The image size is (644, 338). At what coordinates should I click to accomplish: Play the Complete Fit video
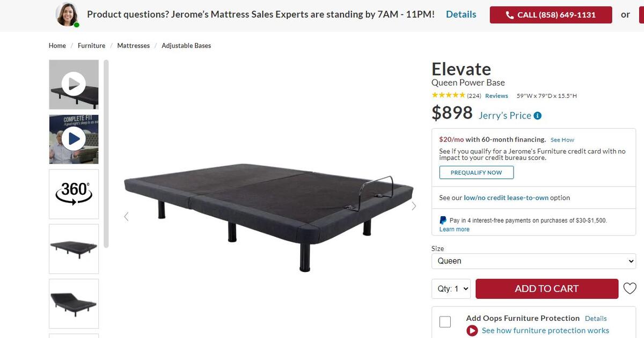tap(74, 138)
